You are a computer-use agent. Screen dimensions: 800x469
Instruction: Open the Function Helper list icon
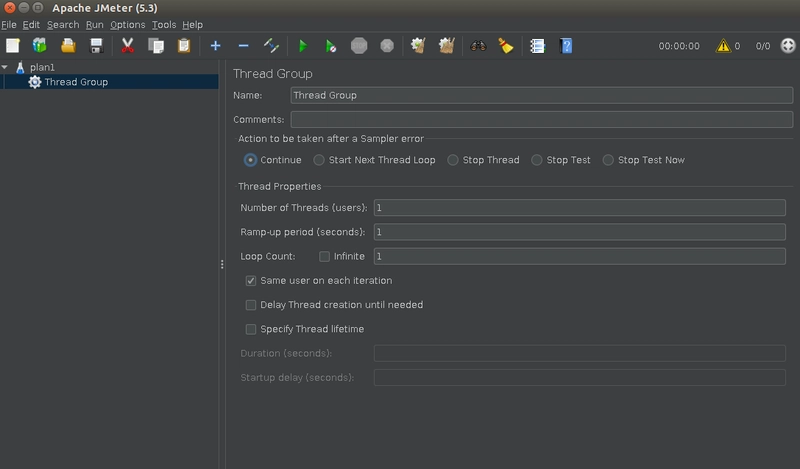click(537, 46)
